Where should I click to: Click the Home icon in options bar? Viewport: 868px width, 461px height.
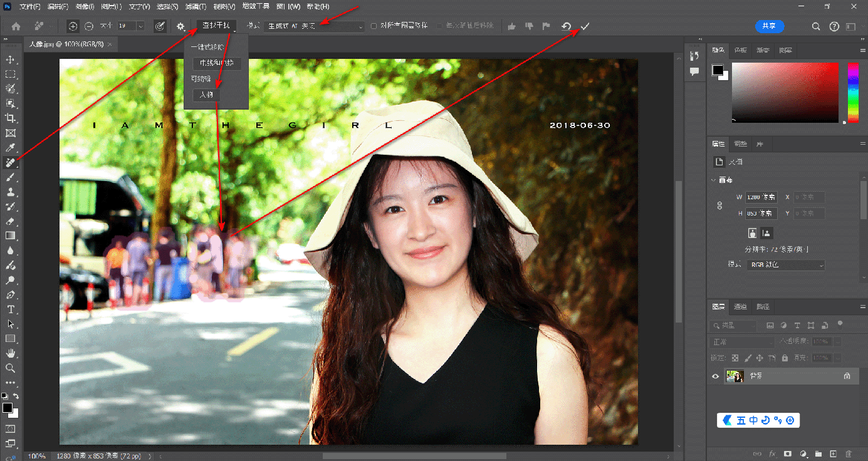tap(16, 26)
